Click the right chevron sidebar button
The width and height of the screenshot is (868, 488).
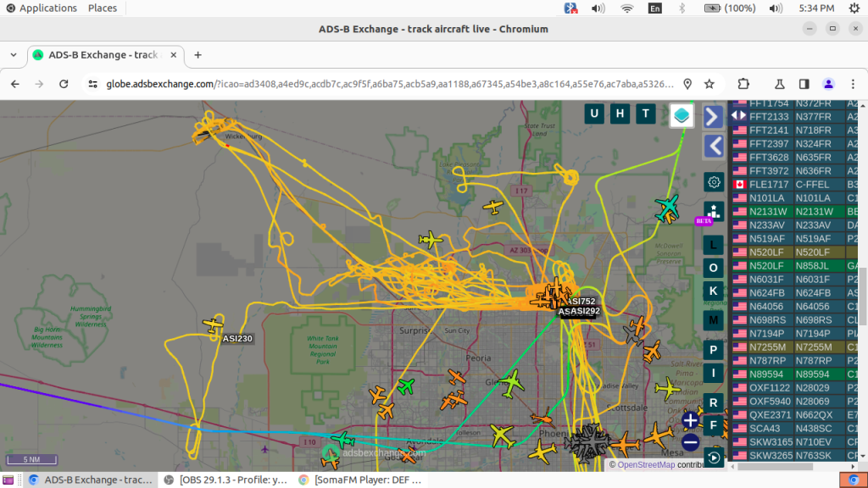[x=713, y=117]
